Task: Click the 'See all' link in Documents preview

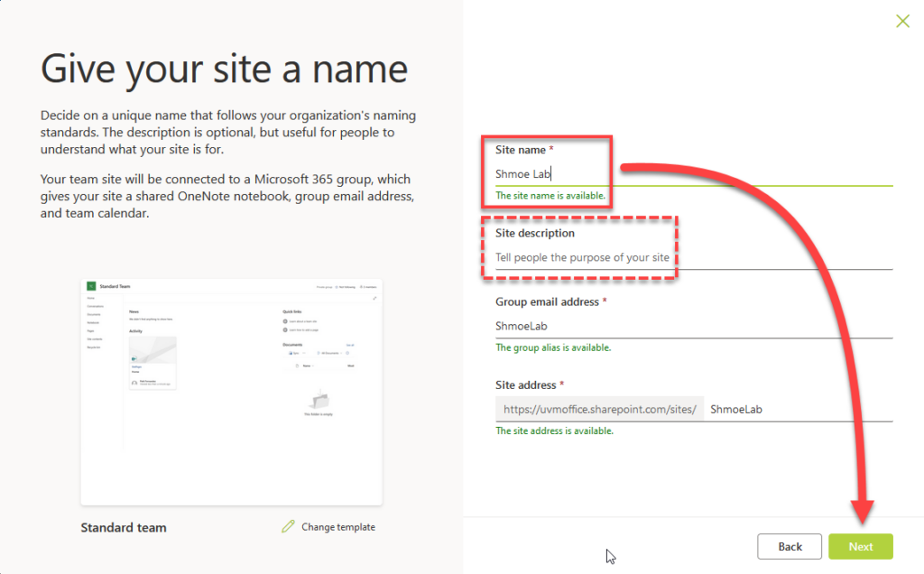Action: coord(350,345)
